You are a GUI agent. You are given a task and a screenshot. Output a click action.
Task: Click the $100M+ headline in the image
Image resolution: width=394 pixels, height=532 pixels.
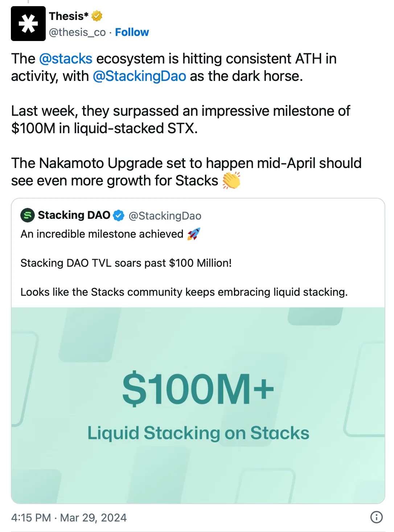(x=198, y=389)
